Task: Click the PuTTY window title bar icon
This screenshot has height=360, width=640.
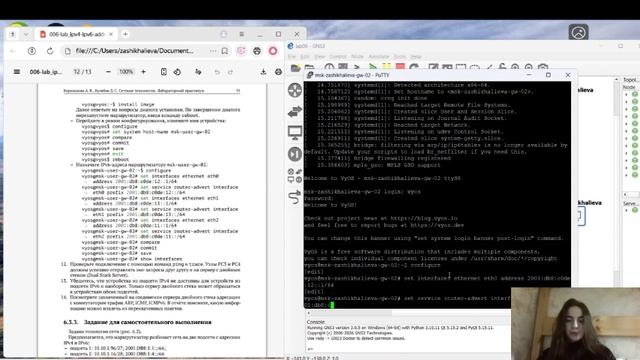Action: coord(310,75)
